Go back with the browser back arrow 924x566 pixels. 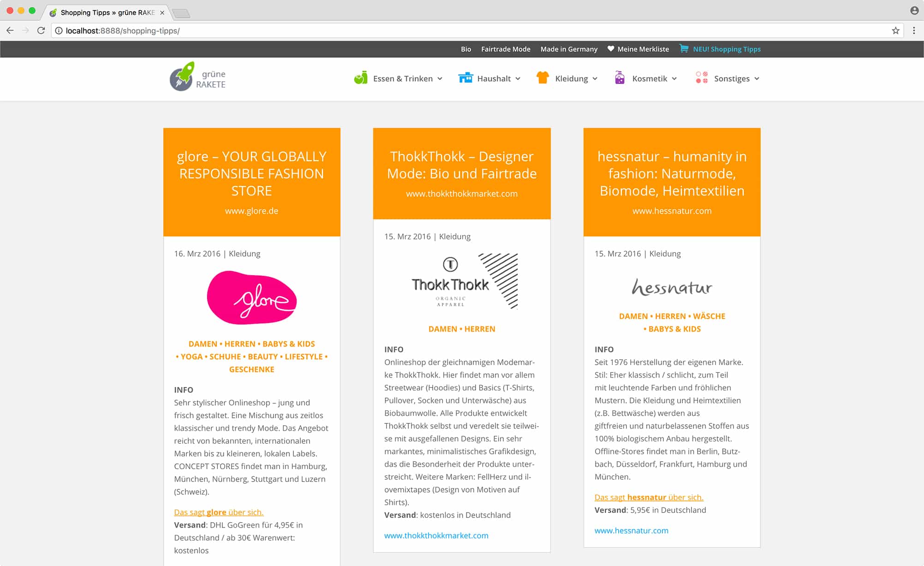pyautogui.click(x=10, y=30)
